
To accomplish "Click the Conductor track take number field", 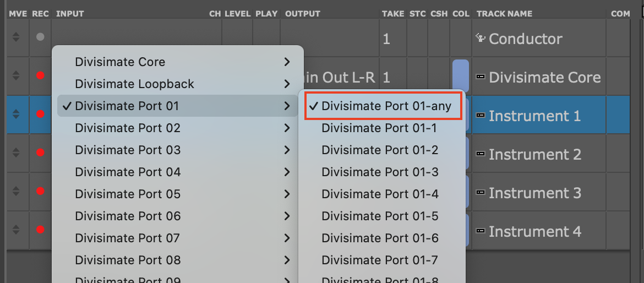I will [x=386, y=39].
